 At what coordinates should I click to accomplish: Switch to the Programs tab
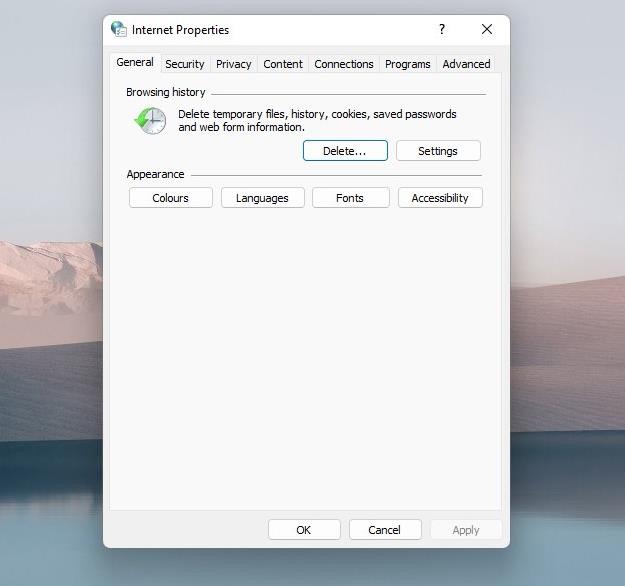[408, 64]
